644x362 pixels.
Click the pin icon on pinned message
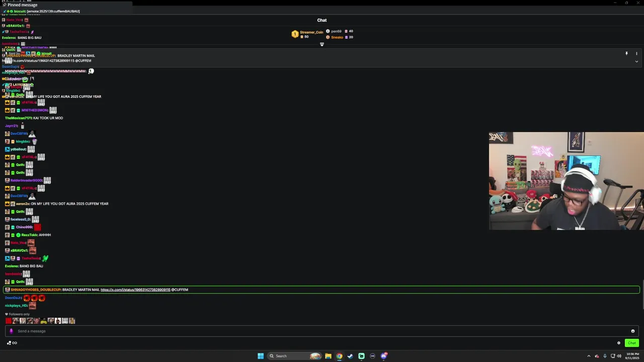[626, 53]
